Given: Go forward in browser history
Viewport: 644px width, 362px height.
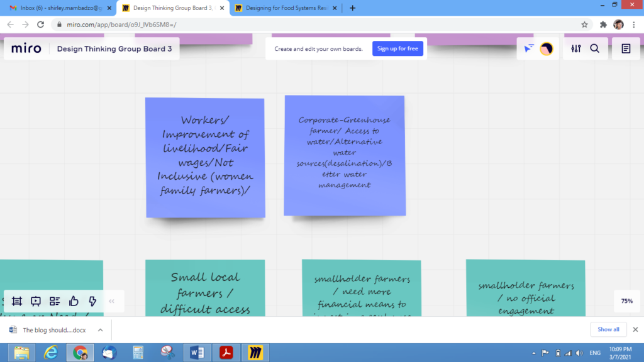Looking at the screenshot, I should click(25, 25).
